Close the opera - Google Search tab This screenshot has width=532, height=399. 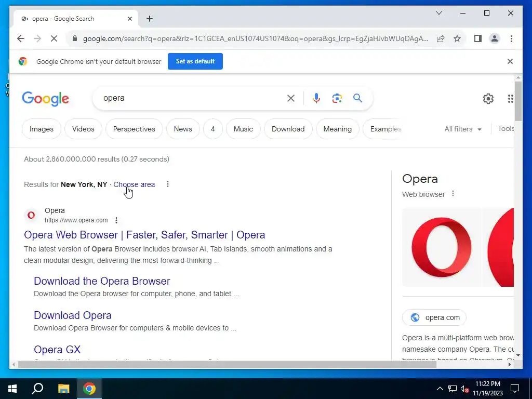[129, 19]
